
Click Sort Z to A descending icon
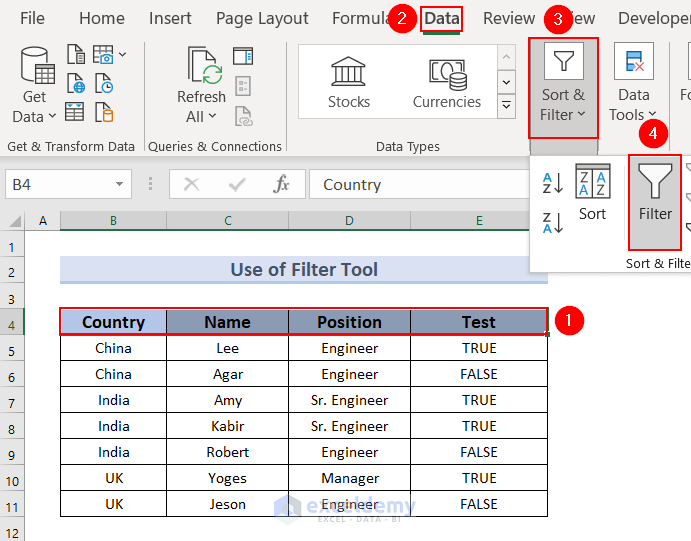(553, 223)
